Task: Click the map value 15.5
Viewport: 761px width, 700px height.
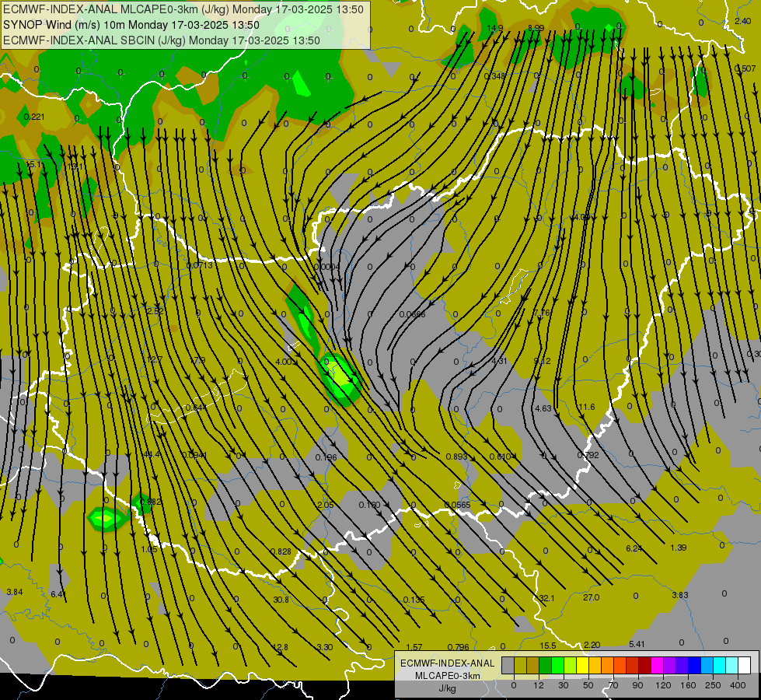Action: [548, 646]
